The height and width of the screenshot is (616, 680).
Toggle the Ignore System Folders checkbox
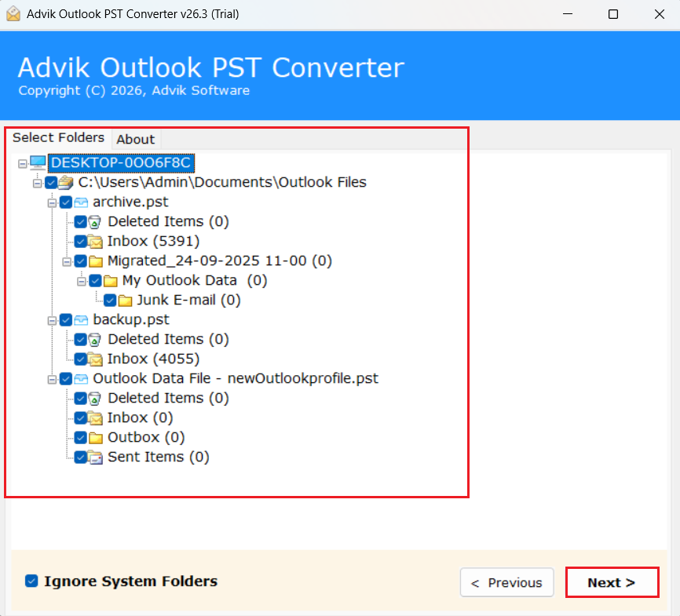(x=31, y=581)
